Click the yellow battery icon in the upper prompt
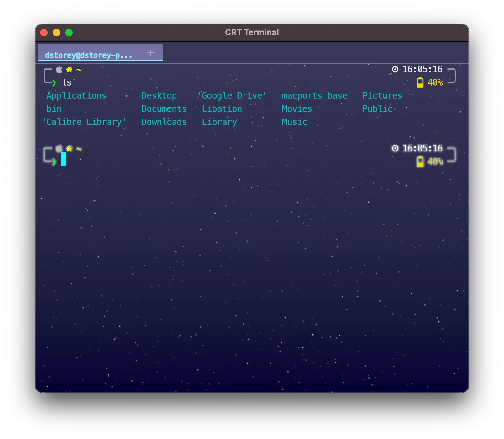 420,82
